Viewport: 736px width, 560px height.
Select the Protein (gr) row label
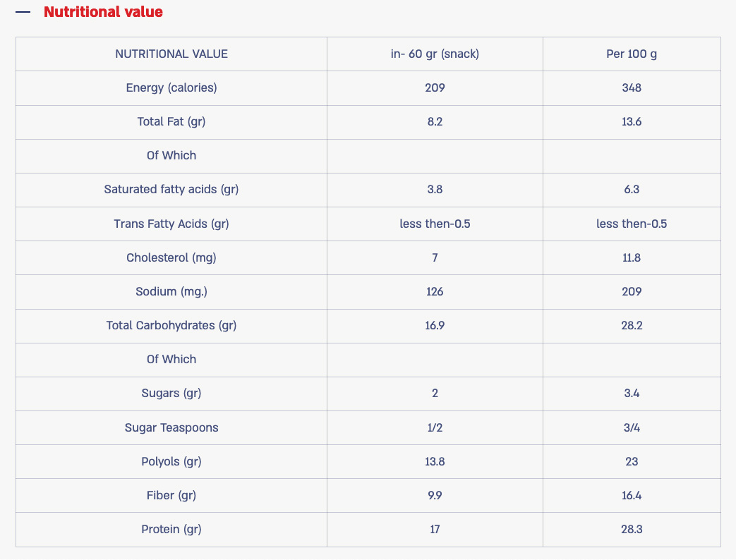point(171,529)
